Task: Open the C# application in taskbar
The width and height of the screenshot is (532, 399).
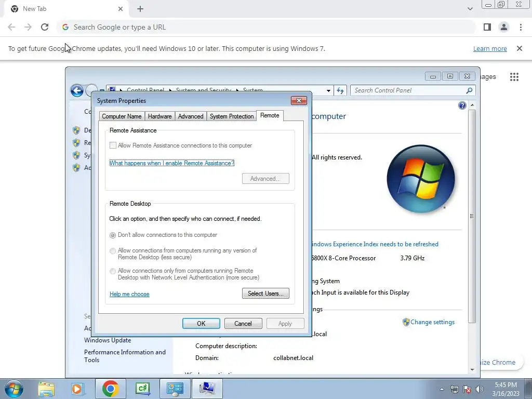Action: [142, 389]
